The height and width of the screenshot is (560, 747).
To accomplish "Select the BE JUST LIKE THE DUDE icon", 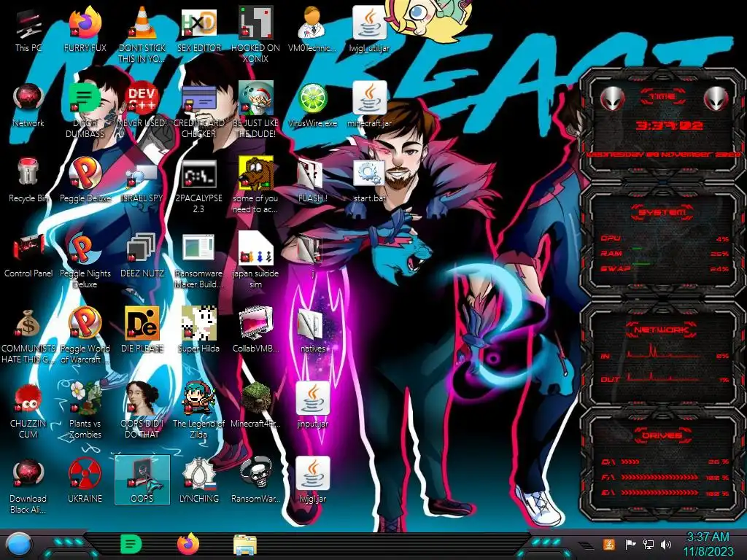I will (x=255, y=111).
